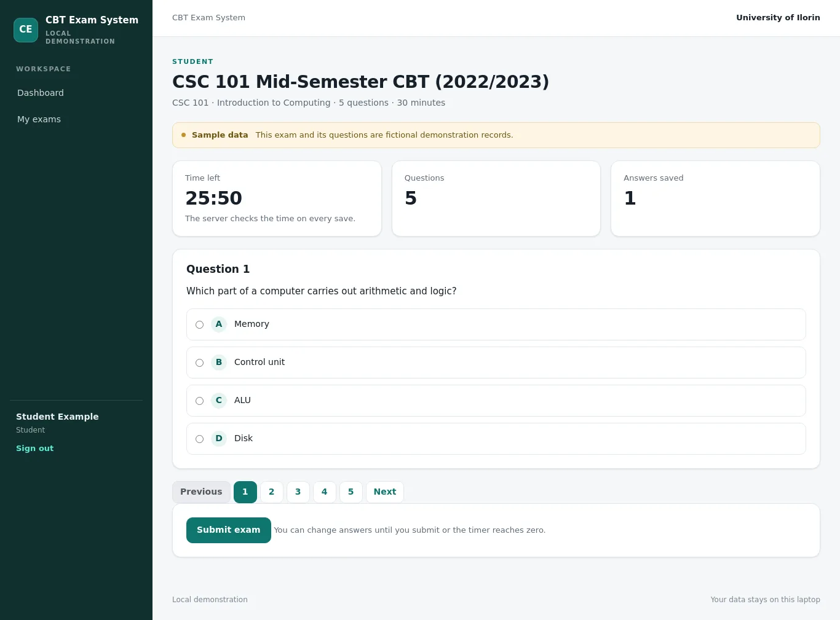Open My exams in the sidebar
Image resolution: width=840 pixels, height=620 pixels.
tap(76, 119)
